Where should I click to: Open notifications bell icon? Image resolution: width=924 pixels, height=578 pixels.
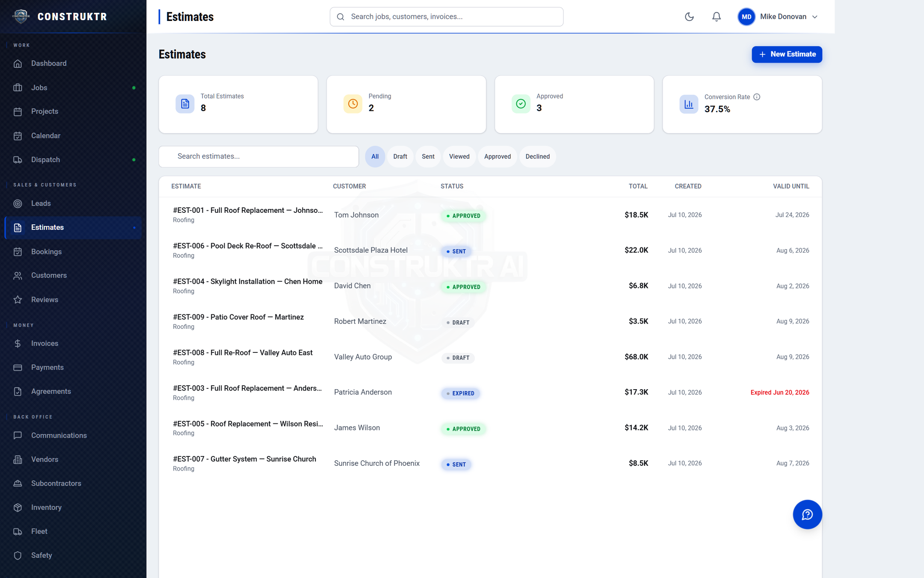click(717, 17)
